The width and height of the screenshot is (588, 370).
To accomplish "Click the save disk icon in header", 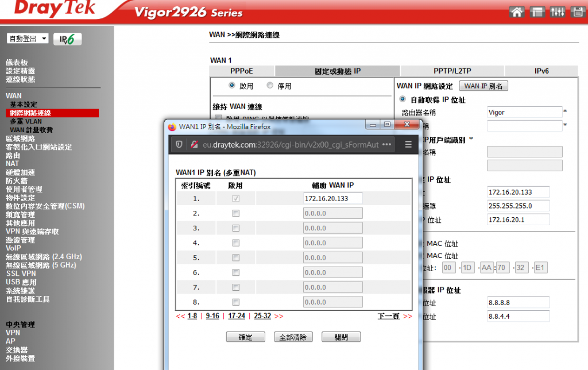I will pos(578,12).
